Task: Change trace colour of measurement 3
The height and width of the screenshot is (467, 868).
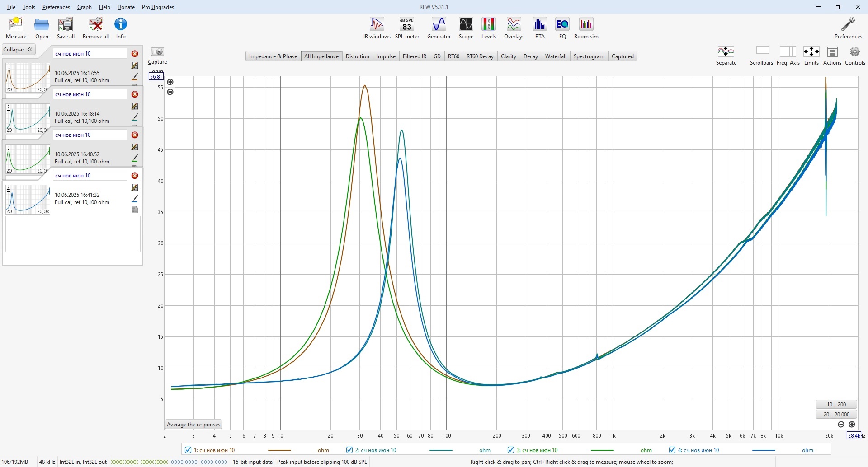Action: click(x=135, y=158)
